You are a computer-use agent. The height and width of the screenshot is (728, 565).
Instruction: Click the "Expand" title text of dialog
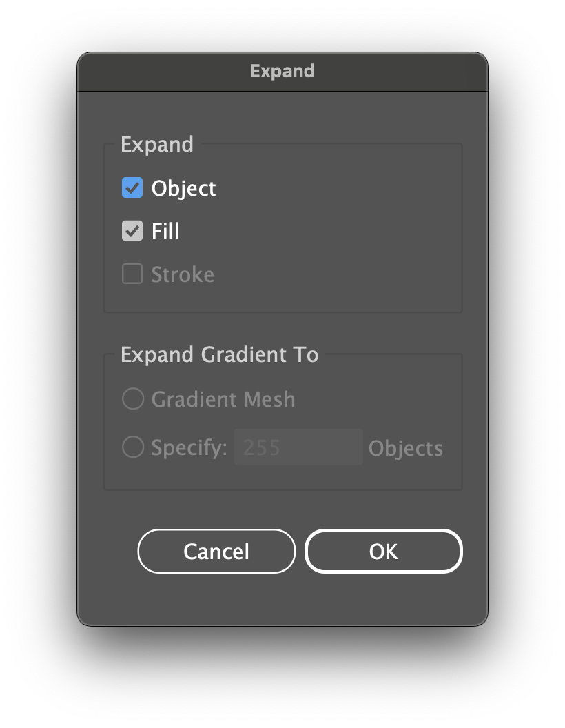click(282, 72)
